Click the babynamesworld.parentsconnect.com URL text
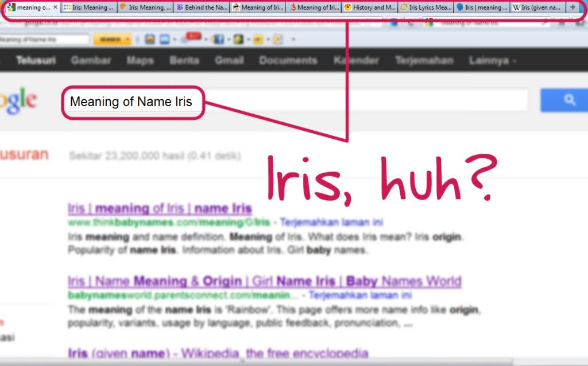Viewport: 588px width, 366px height. coord(183,295)
